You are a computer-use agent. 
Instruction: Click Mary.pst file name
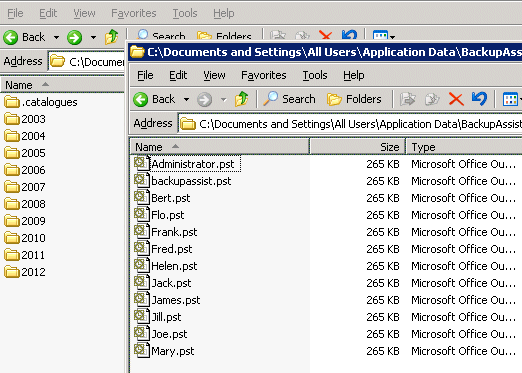click(x=173, y=351)
